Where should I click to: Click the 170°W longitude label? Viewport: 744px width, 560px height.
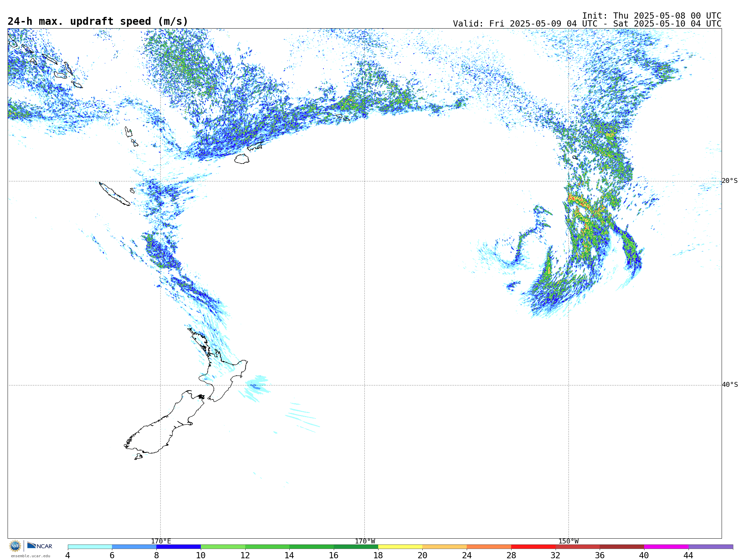click(365, 541)
